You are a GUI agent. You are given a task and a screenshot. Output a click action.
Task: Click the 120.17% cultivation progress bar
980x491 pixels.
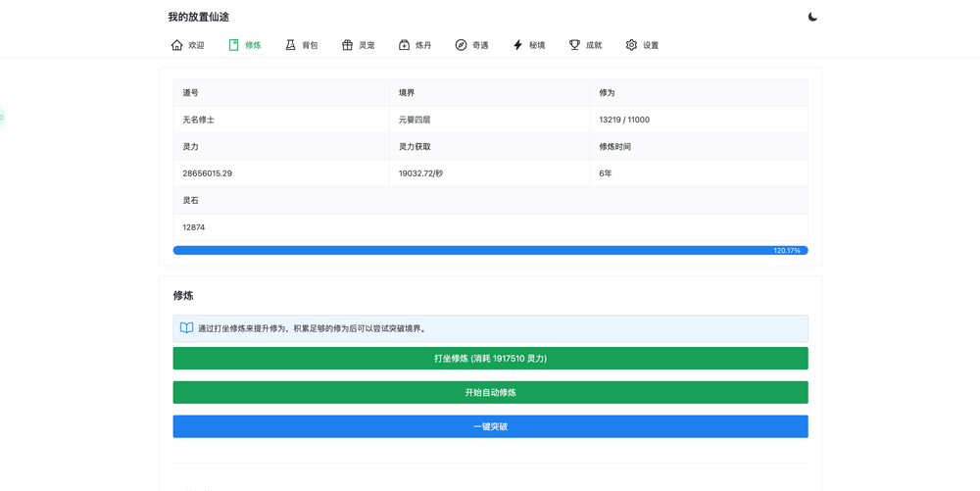[491, 251]
